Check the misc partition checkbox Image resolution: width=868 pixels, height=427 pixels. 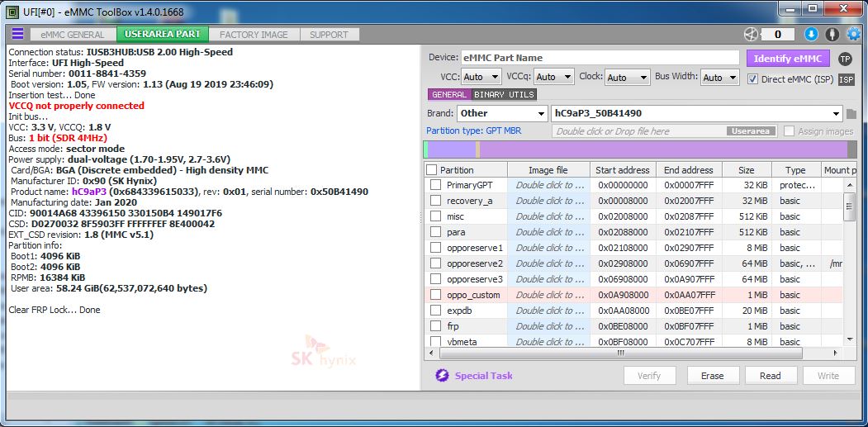coord(436,216)
